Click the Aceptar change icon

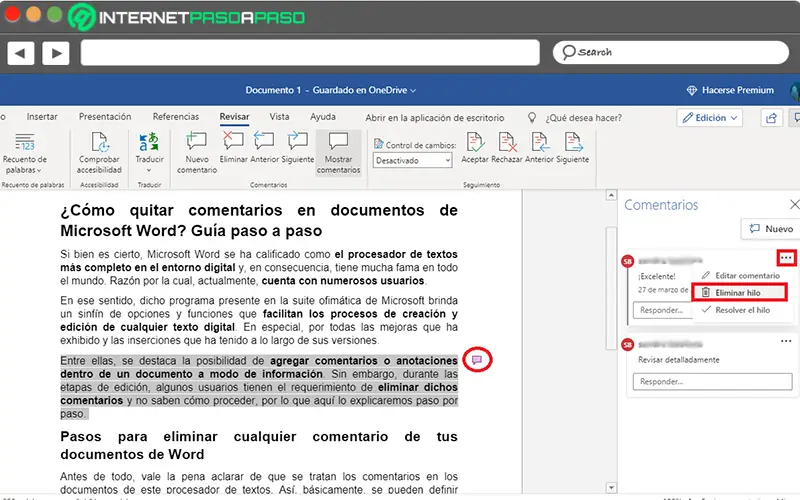(477, 142)
